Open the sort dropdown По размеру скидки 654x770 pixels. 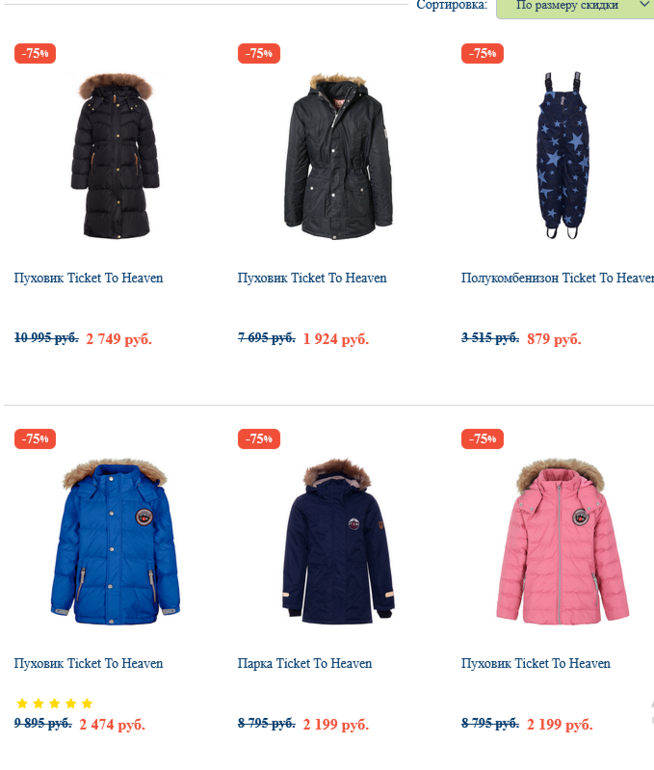575,7
